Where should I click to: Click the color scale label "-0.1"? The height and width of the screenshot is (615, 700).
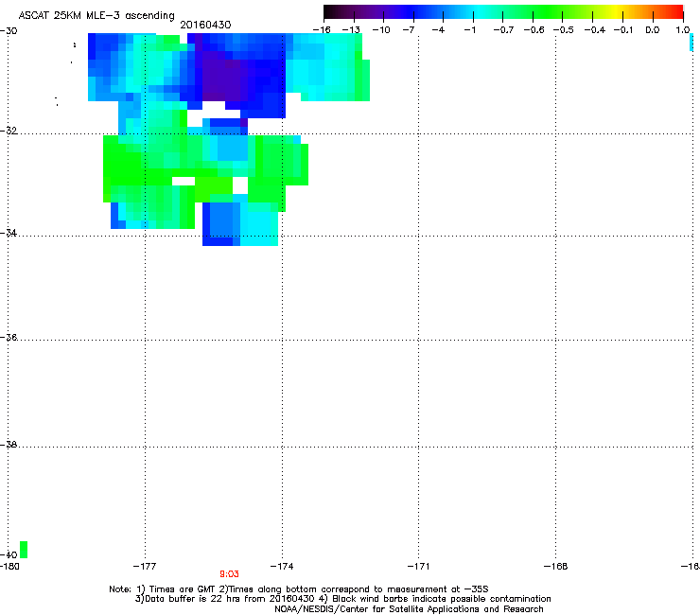(x=623, y=30)
